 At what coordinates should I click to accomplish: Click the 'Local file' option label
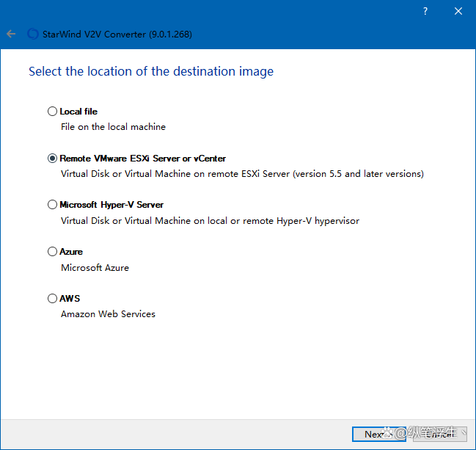tap(78, 112)
